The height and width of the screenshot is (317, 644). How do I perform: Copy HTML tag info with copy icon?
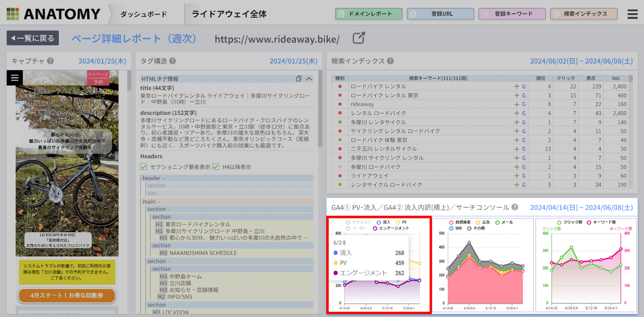[299, 79]
